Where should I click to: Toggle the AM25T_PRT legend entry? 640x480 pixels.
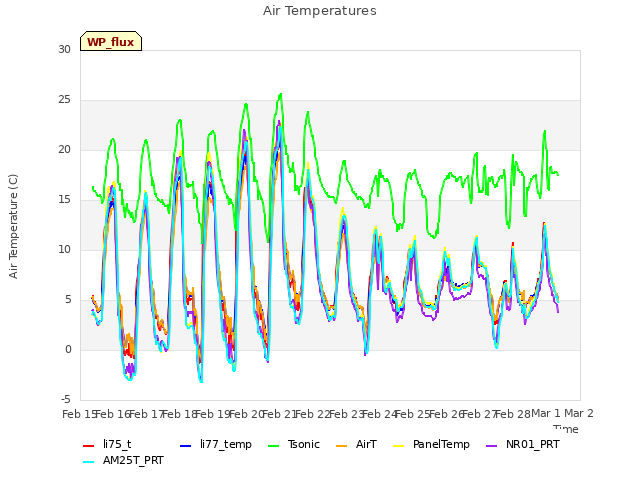coord(123,461)
